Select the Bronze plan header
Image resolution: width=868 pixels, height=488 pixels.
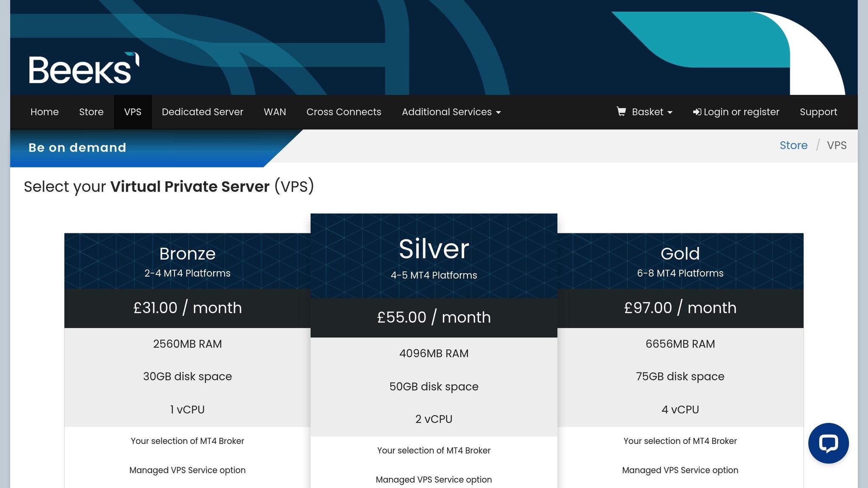187,254
